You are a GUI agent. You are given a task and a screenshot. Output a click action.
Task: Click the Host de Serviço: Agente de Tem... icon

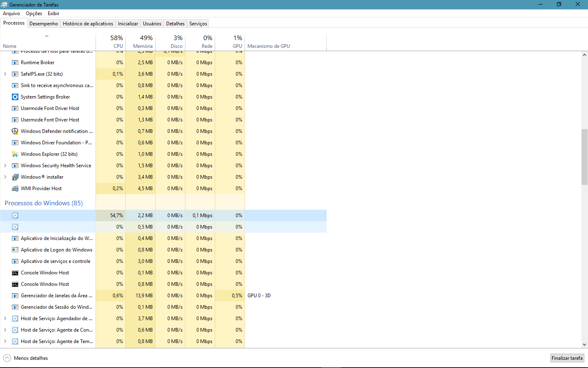pyautogui.click(x=15, y=341)
